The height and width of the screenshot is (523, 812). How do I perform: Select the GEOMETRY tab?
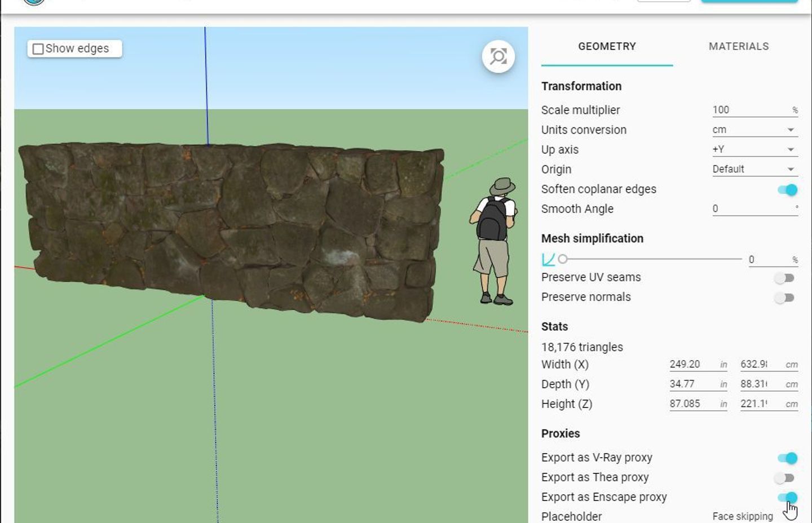click(606, 47)
